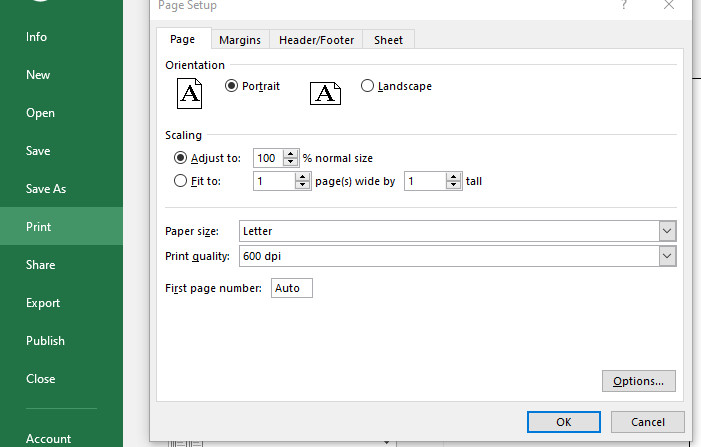Switch to the Header/Footer tab
The height and width of the screenshot is (447, 701).
[x=316, y=40]
